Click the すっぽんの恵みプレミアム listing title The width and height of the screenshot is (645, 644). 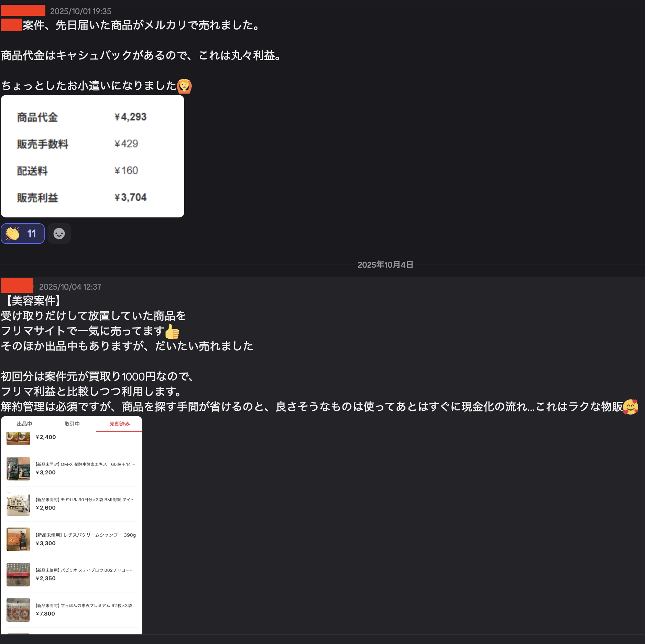[86, 605]
